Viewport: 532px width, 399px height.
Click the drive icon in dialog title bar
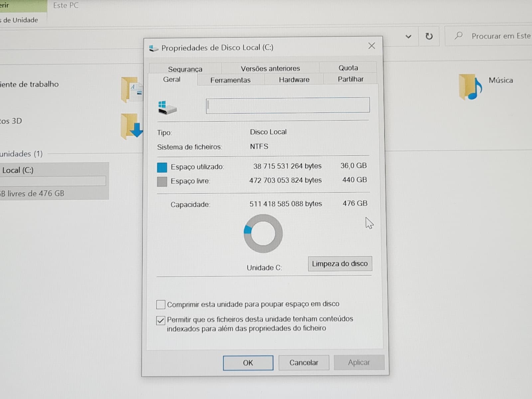pos(153,49)
